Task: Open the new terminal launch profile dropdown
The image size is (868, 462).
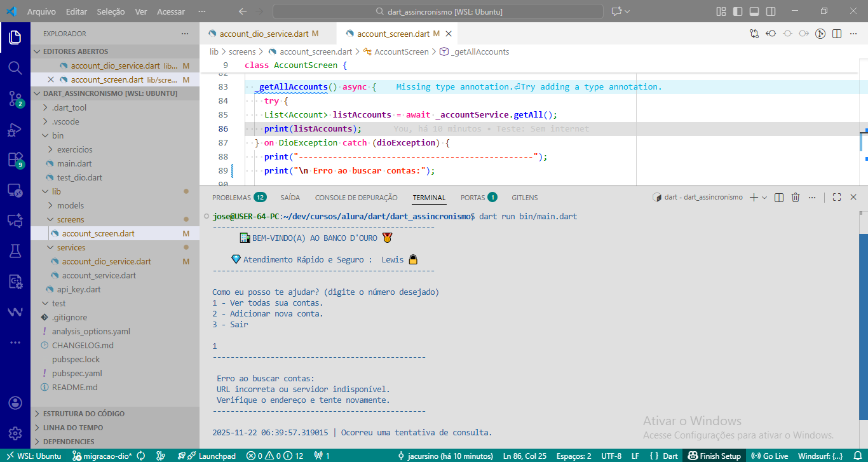Action: pos(764,198)
